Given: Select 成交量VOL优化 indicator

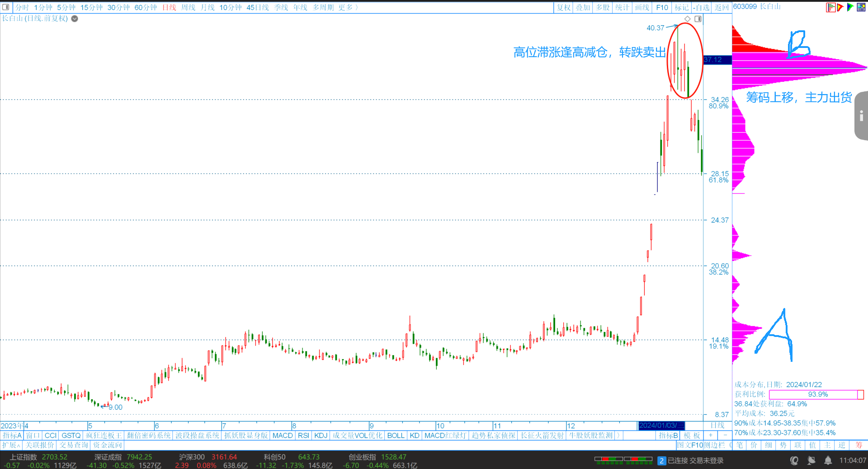Looking at the screenshot, I should 357,436.
